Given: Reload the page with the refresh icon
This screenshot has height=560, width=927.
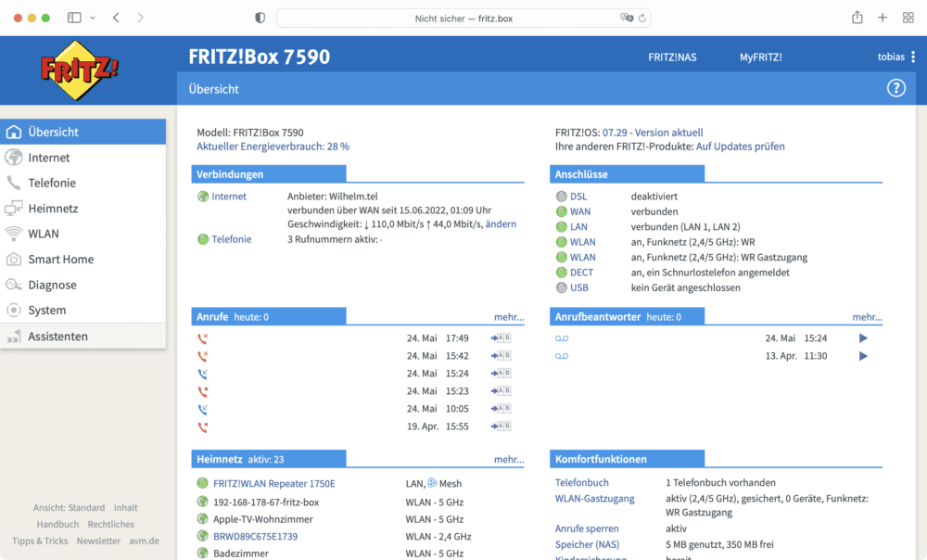Looking at the screenshot, I should pyautogui.click(x=642, y=19).
